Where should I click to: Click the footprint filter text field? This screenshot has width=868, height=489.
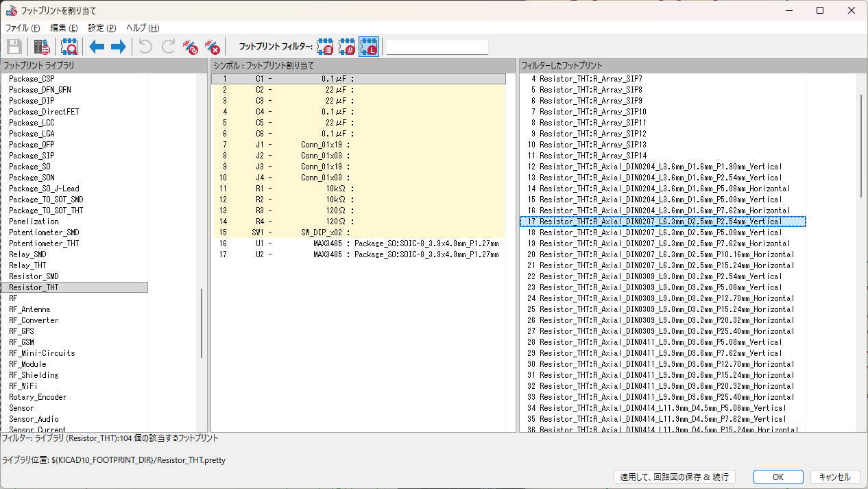(437, 47)
